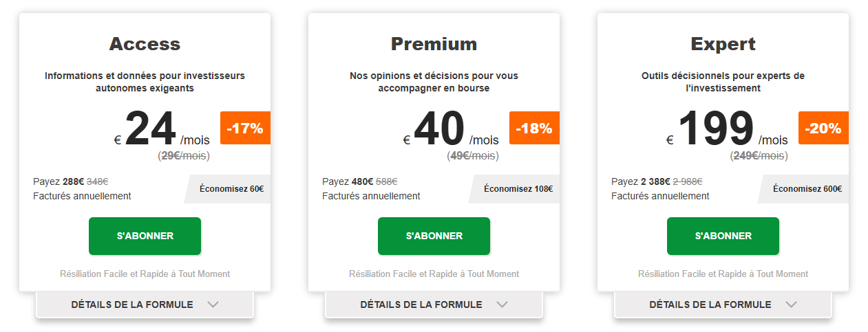Select the Access plan title
The height and width of the screenshot is (332, 868).
click(x=145, y=44)
